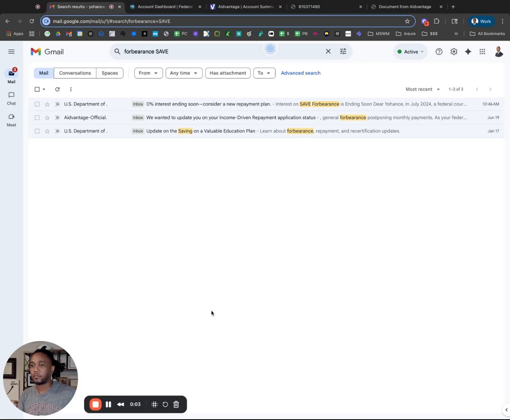The image size is (510, 420).
Task: Open the Google account profile picture
Action: 498,51
